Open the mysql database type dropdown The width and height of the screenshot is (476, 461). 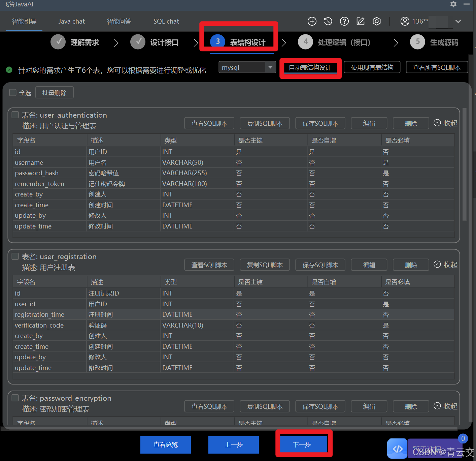point(247,67)
